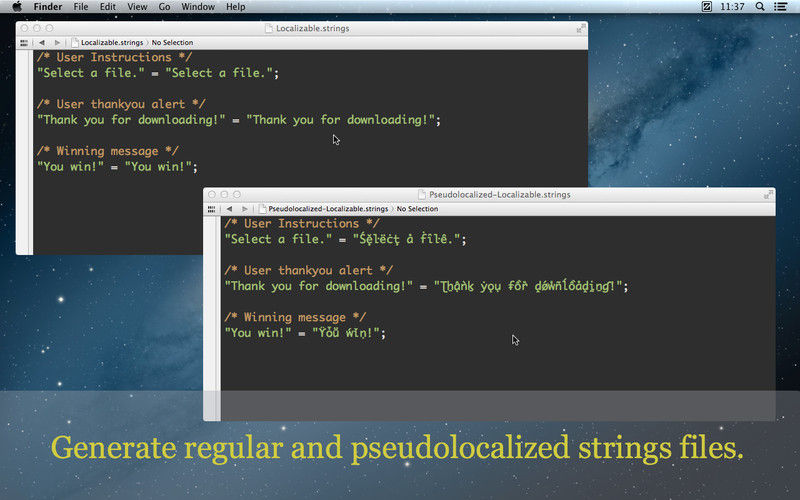The width and height of the screenshot is (800, 500).
Task: Open Notification Center list icon
Action: click(x=785, y=7)
